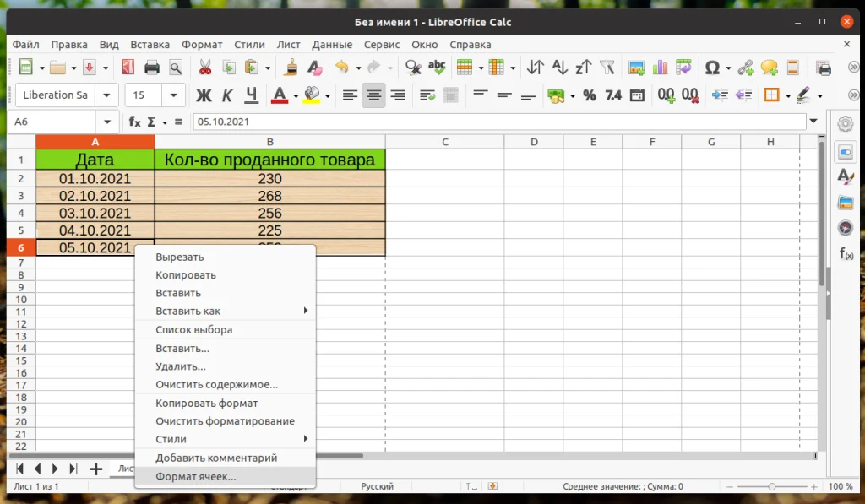Toggle underline formatting
The width and height of the screenshot is (865, 504).
tap(251, 95)
